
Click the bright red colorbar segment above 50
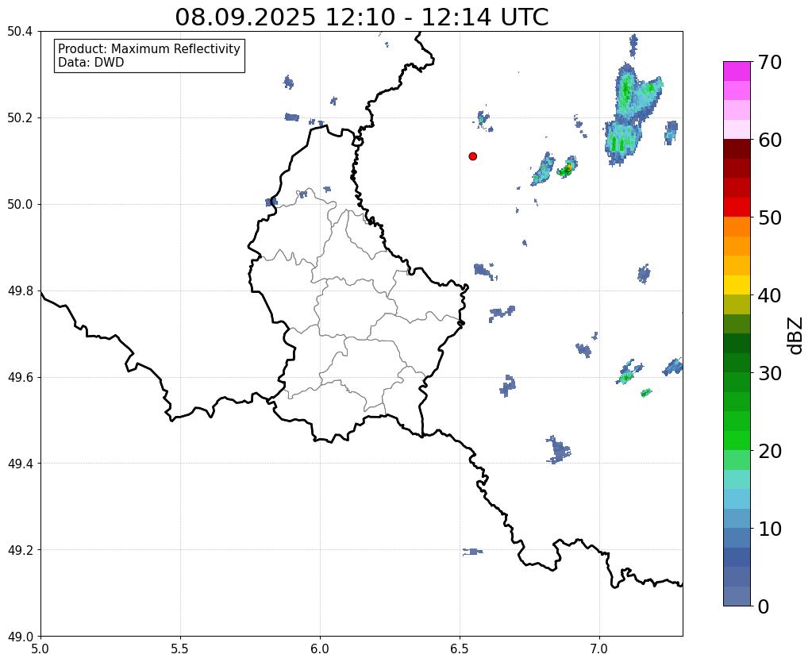tap(737, 207)
